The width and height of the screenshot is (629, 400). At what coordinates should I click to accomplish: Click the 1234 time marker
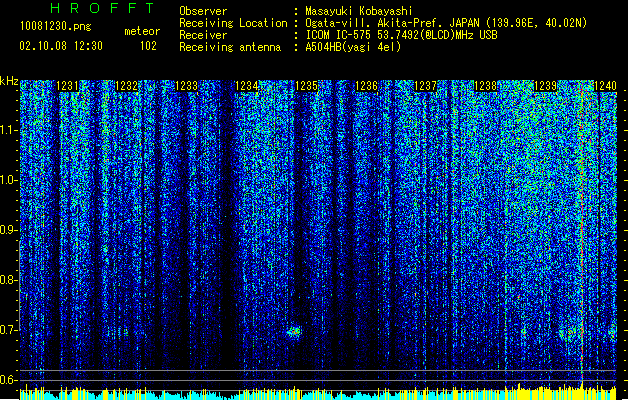click(x=246, y=86)
